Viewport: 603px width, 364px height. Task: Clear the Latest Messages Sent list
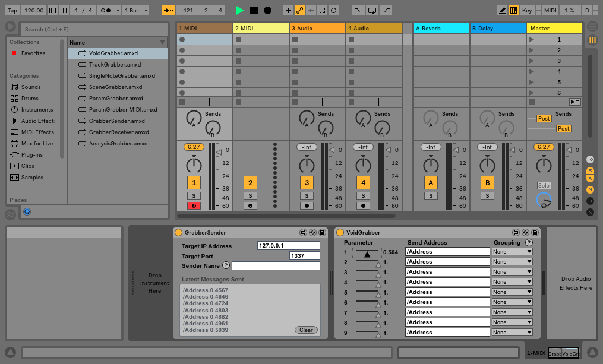(x=306, y=330)
